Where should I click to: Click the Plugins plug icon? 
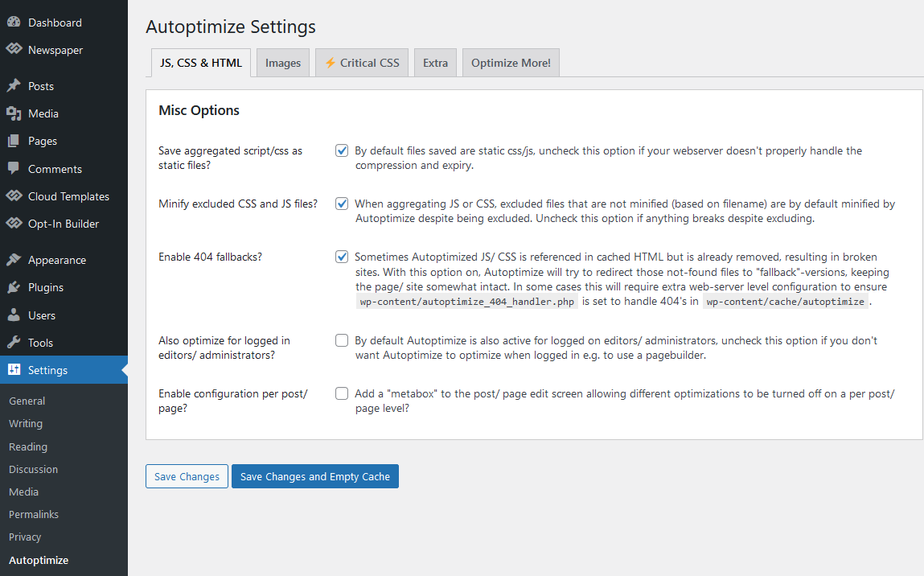coord(14,287)
